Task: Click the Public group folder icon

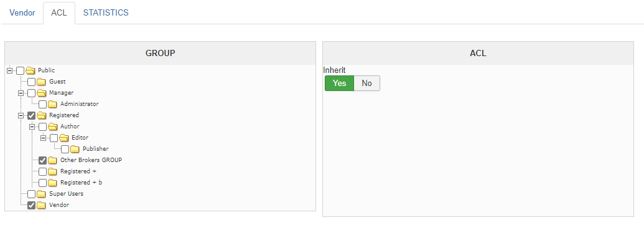Action: click(30, 70)
